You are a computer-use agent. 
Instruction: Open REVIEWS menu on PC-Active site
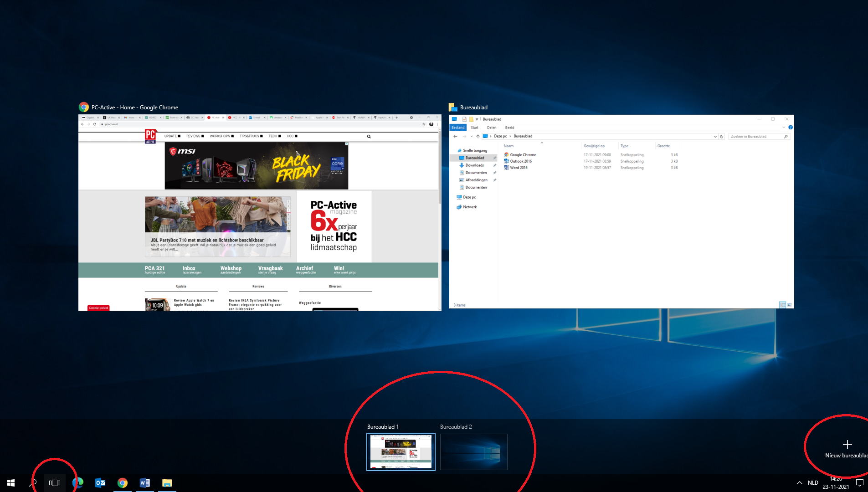[195, 136]
